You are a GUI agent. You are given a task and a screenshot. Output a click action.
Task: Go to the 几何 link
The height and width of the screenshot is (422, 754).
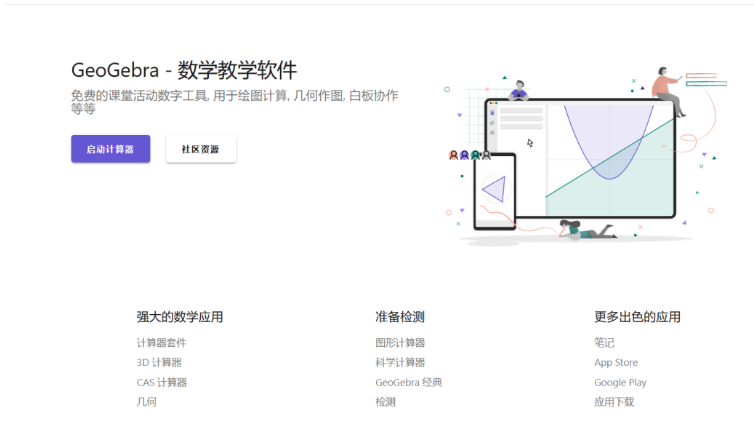[x=146, y=402]
